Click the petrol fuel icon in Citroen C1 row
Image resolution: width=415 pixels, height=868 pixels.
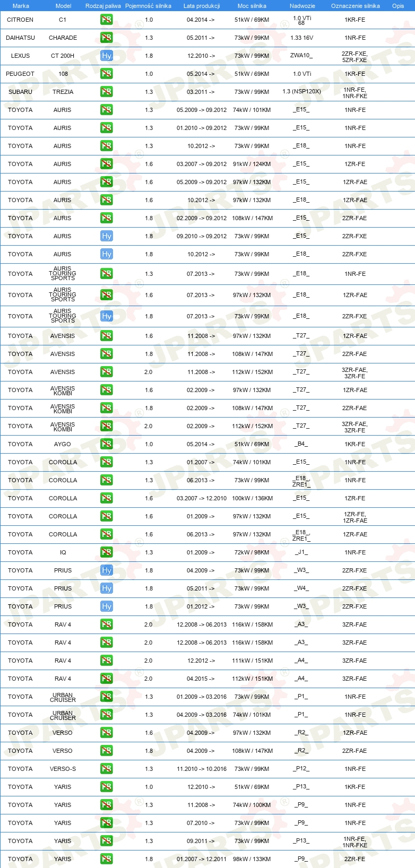coord(107,20)
